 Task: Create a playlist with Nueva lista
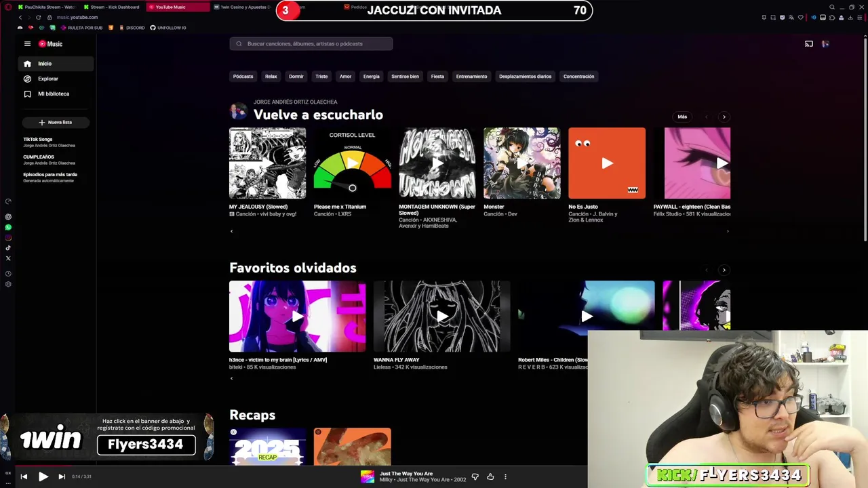(56, 123)
